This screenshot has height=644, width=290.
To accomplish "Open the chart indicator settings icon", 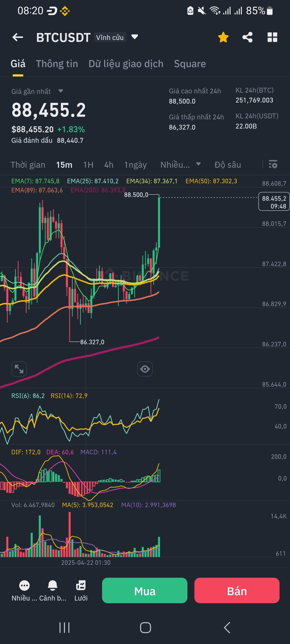I will pyautogui.click(x=273, y=164).
